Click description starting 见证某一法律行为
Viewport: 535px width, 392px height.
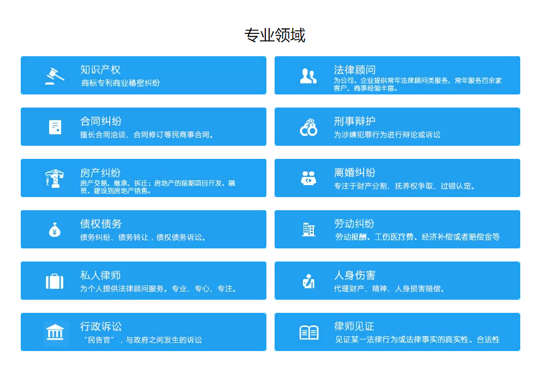[417, 340]
